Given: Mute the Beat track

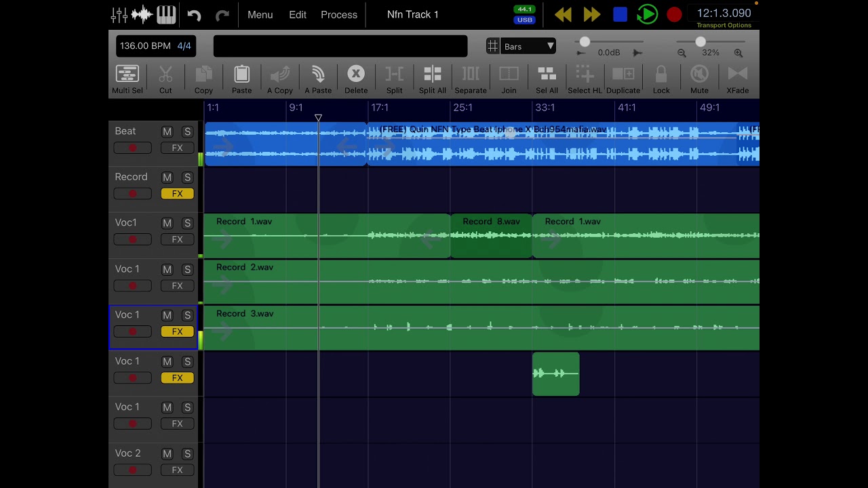Looking at the screenshot, I should click(167, 131).
